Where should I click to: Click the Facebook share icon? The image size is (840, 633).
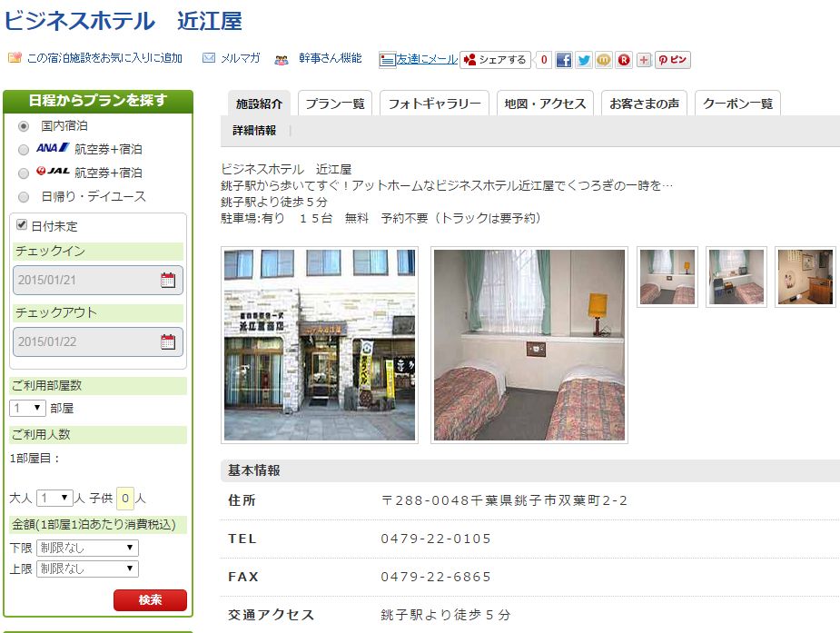[x=564, y=60]
